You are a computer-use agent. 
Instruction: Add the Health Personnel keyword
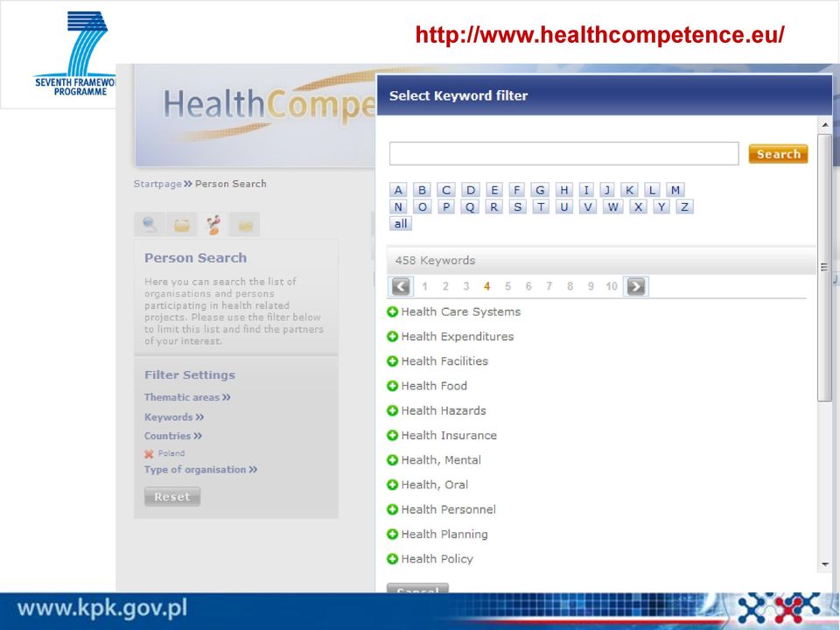click(392, 509)
